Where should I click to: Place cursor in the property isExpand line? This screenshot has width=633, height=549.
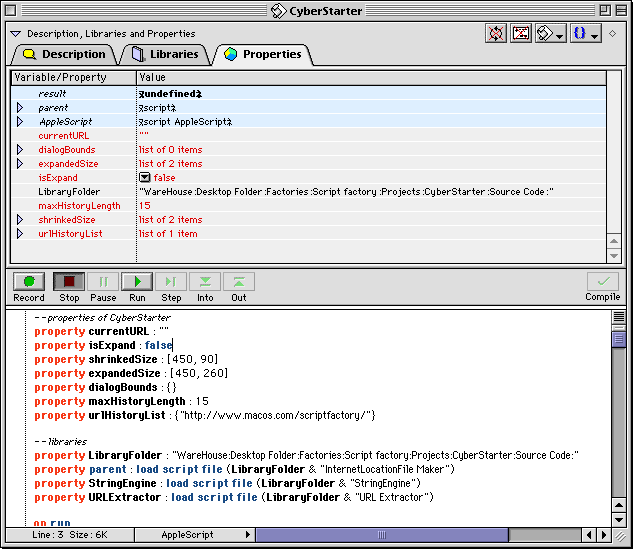click(103, 346)
